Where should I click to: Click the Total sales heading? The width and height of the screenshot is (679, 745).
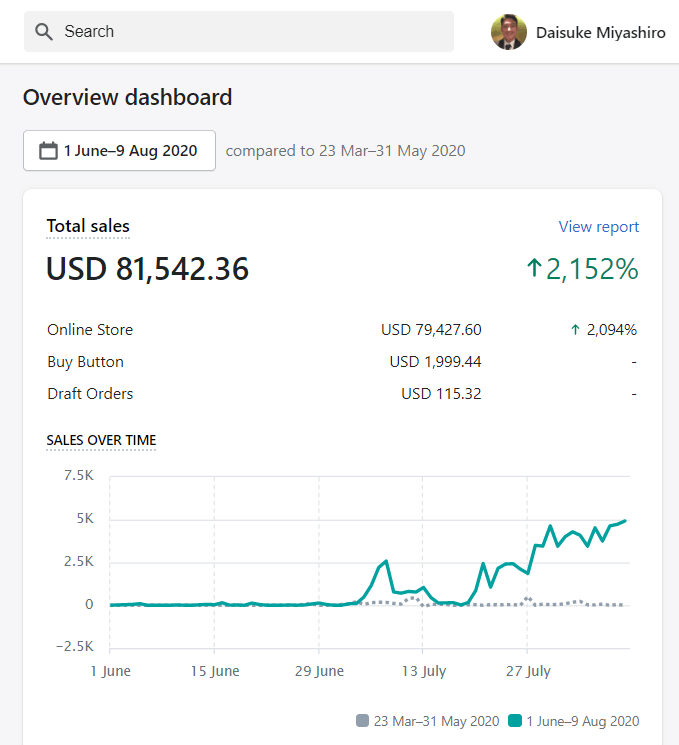pos(88,227)
